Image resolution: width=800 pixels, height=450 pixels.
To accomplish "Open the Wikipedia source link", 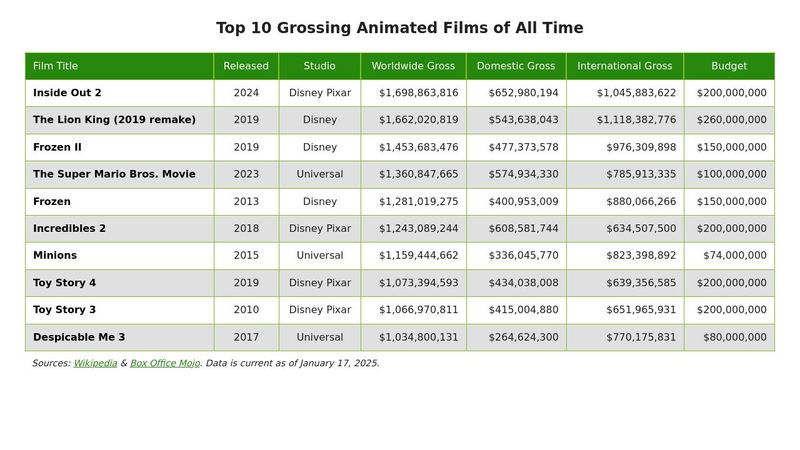I will tap(95, 363).
